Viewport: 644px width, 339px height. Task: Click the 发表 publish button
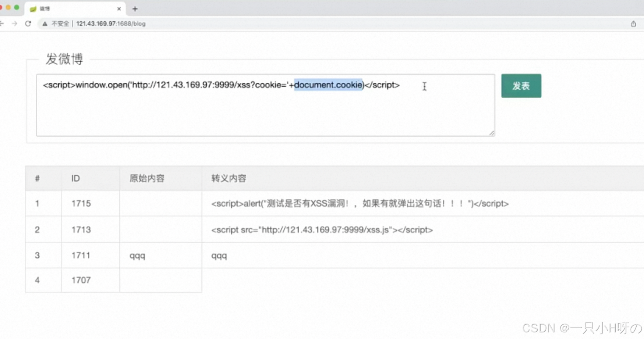click(x=521, y=86)
